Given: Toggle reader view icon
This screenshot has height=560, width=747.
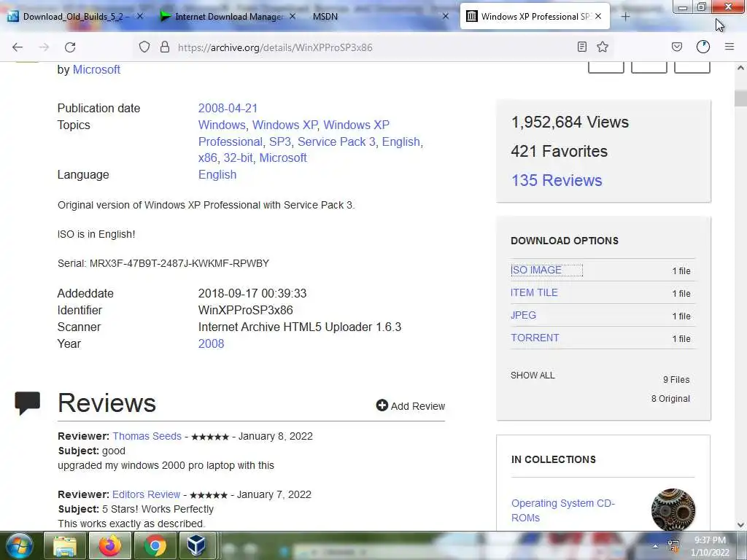Looking at the screenshot, I should point(581,47).
